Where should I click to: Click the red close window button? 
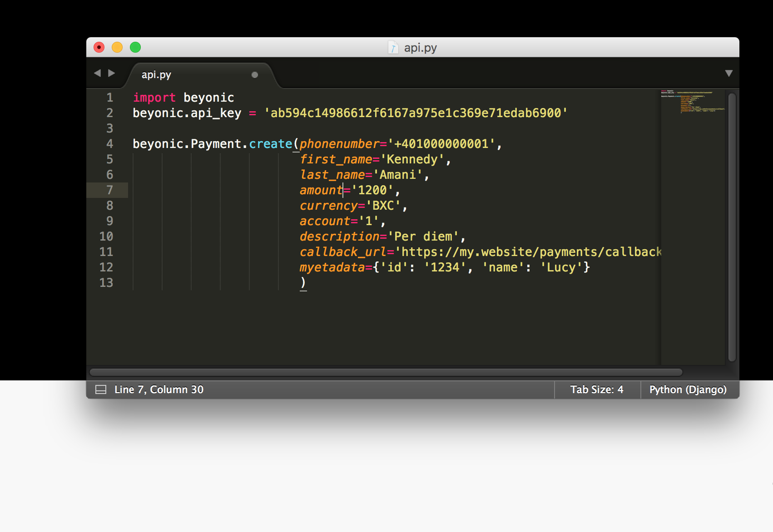coord(99,47)
